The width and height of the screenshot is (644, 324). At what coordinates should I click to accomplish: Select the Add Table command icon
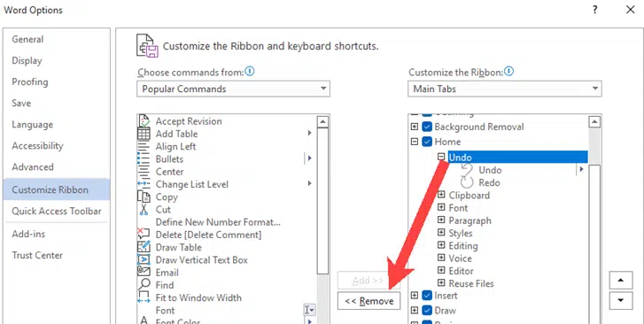(144, 134)
